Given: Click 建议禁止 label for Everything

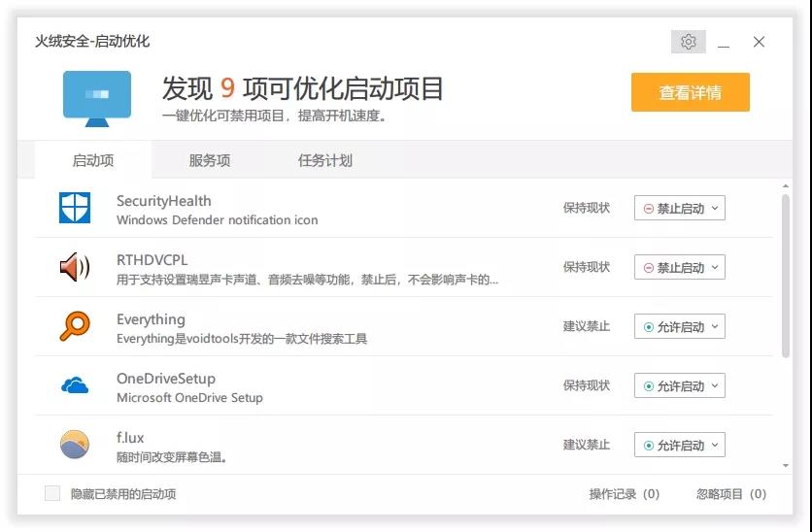Looking at the screenshot, I should 587,326.
